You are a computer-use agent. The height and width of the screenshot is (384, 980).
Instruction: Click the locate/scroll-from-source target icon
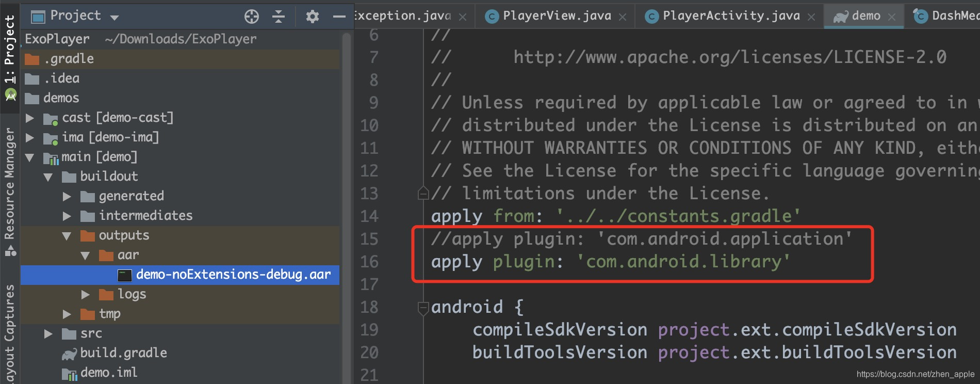[x=252, y=17]
